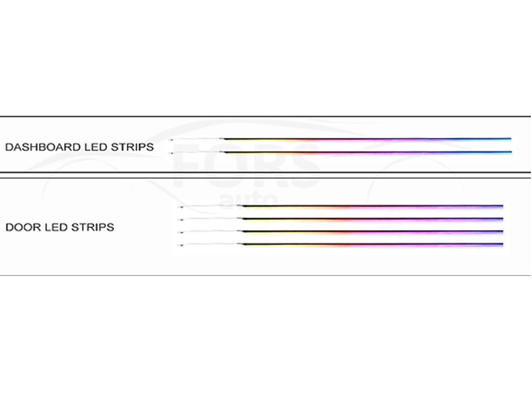The width and height of the screenshot is (532, 399).
Task: Click the first door strip's wire connector
Action: coord(181,207)
